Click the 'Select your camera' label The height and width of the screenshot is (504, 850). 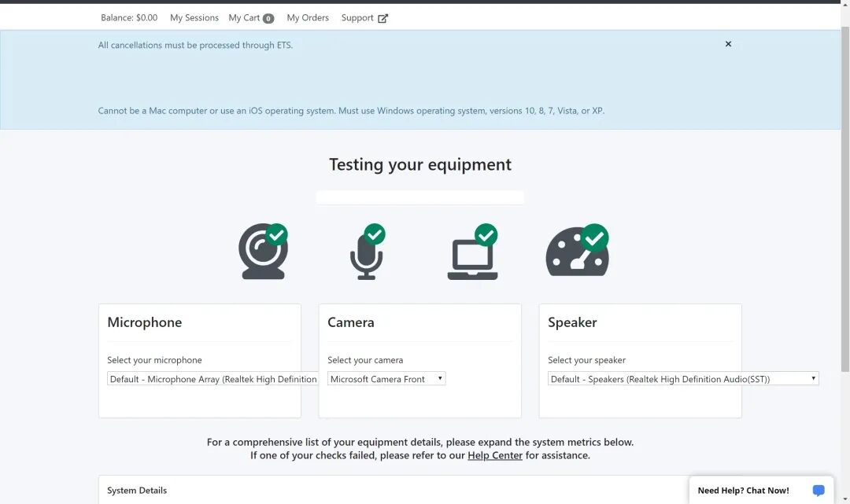365,360
